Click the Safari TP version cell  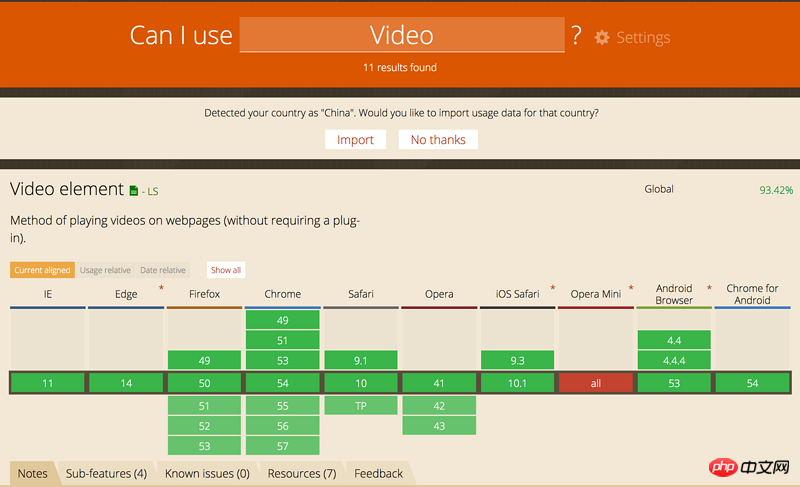click(361, 406)
